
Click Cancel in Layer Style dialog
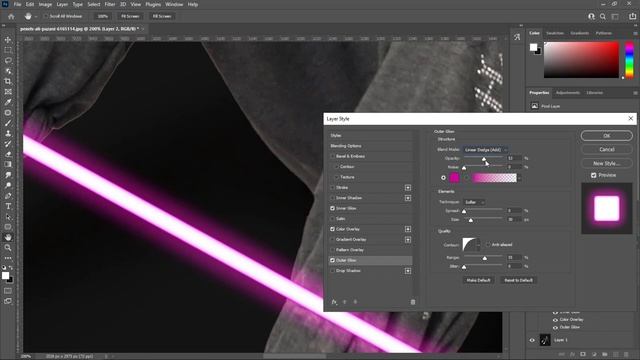click(607, 149)
